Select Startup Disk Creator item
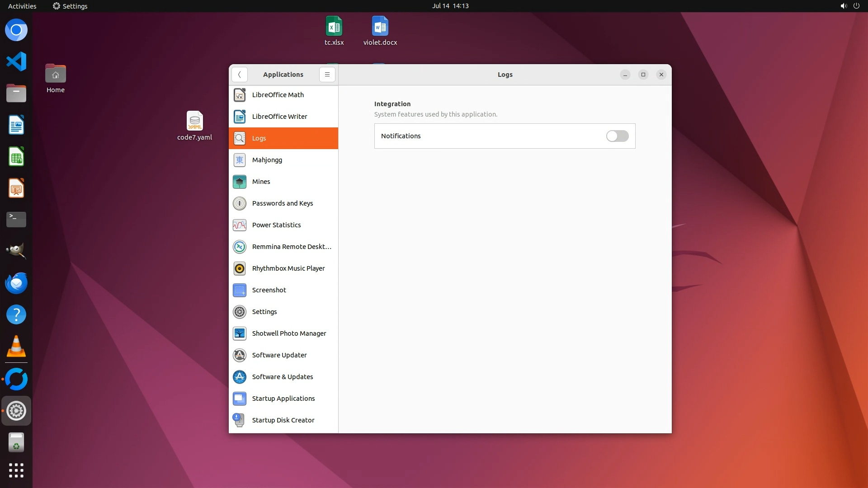This screenshot has width=868, height=488. coord(283,420)
